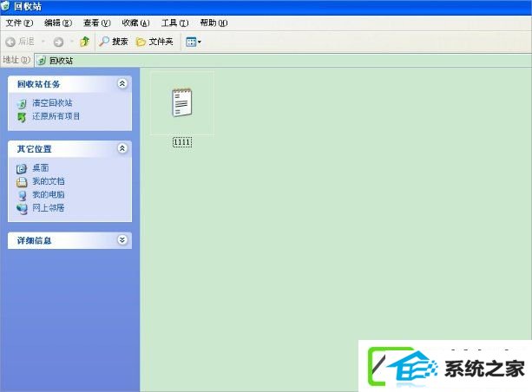Click the 还原所有项目 link

point(56,116)
